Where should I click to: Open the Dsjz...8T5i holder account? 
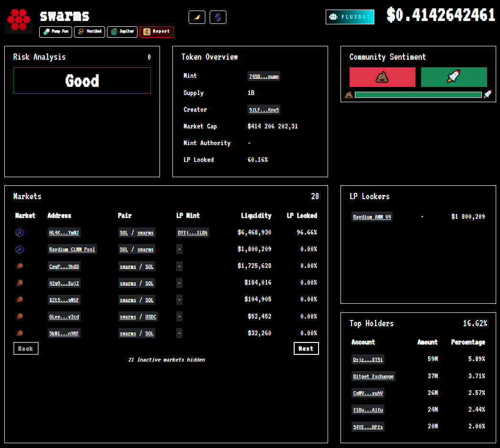(368, 360)
